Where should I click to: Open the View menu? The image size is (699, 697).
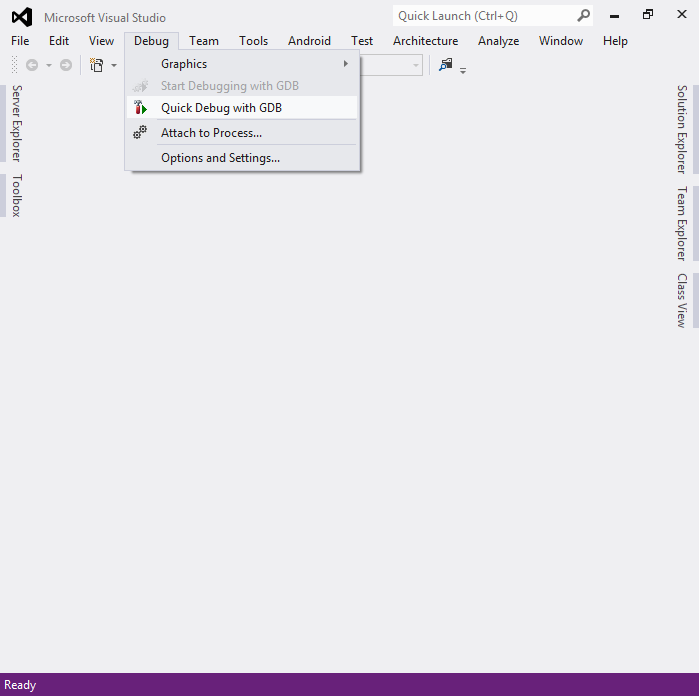[x=101, y=41]
